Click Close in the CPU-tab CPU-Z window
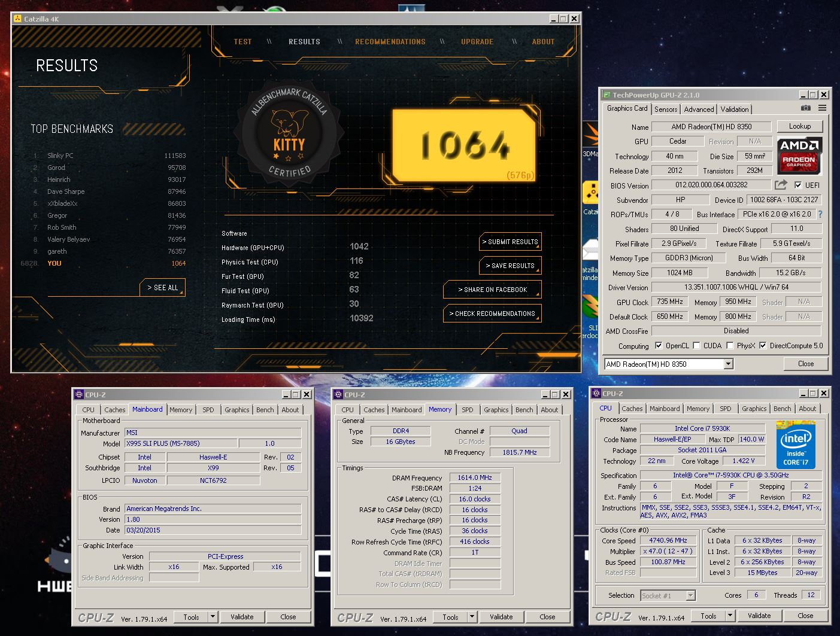This screenshot has width=840, height=636. coord(805,616)
